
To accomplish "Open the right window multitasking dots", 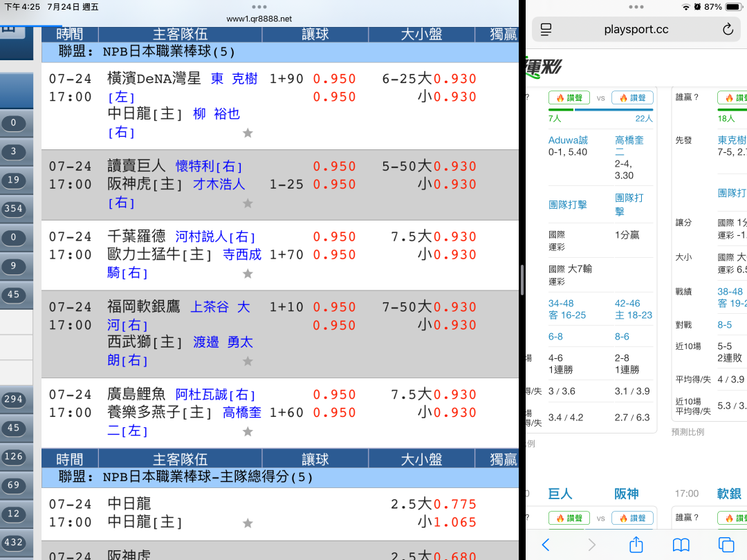I will (x=636, y=7).
